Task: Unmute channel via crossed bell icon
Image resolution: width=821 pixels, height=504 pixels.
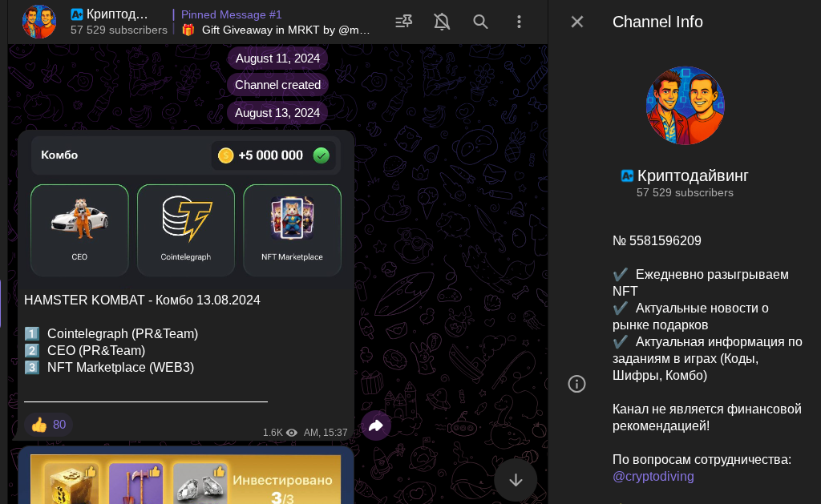Action: [442, 22]
